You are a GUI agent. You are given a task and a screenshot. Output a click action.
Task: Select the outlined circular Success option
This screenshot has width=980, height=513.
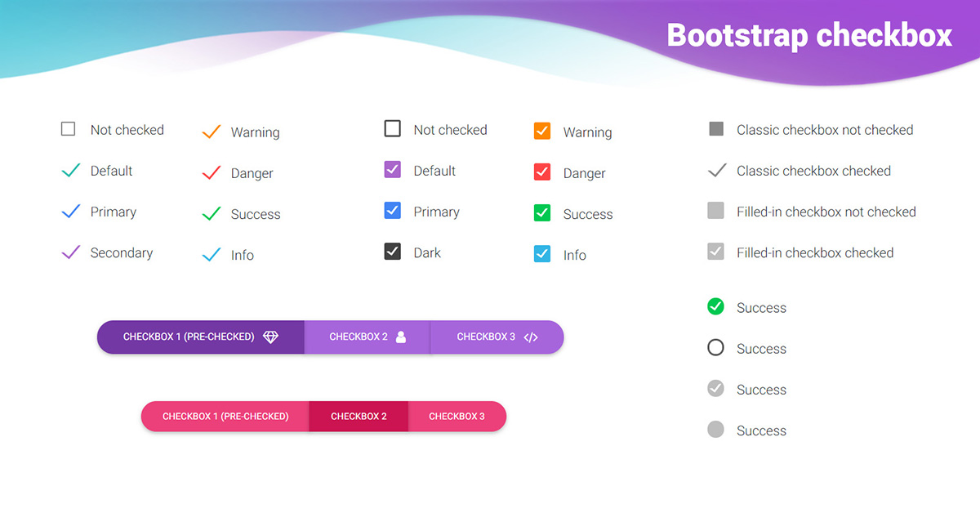[715, 347]
